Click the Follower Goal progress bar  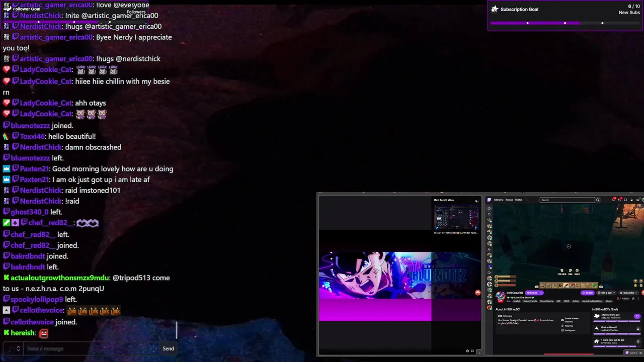74,22
